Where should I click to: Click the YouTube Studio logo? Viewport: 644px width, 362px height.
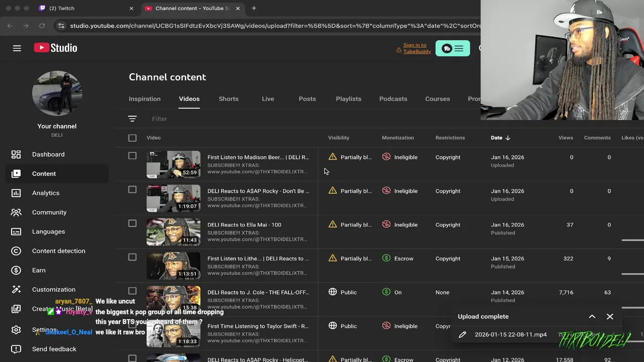tap(55, 48)
